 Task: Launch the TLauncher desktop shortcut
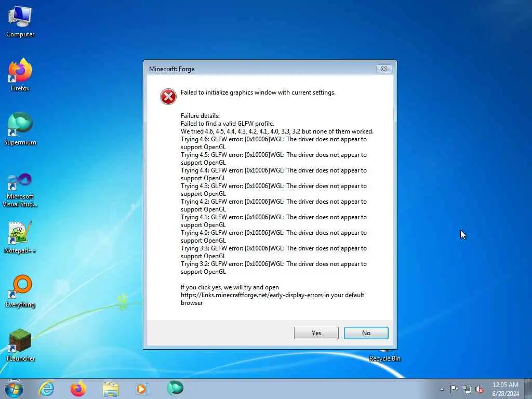click(x=20, y=345)
